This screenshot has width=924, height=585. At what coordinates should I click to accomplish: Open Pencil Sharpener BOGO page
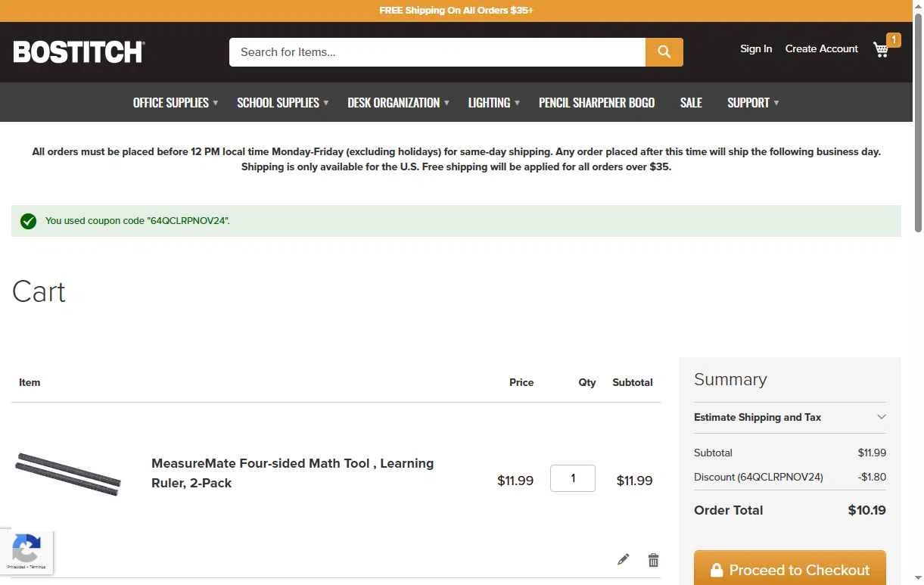point(596,102)
